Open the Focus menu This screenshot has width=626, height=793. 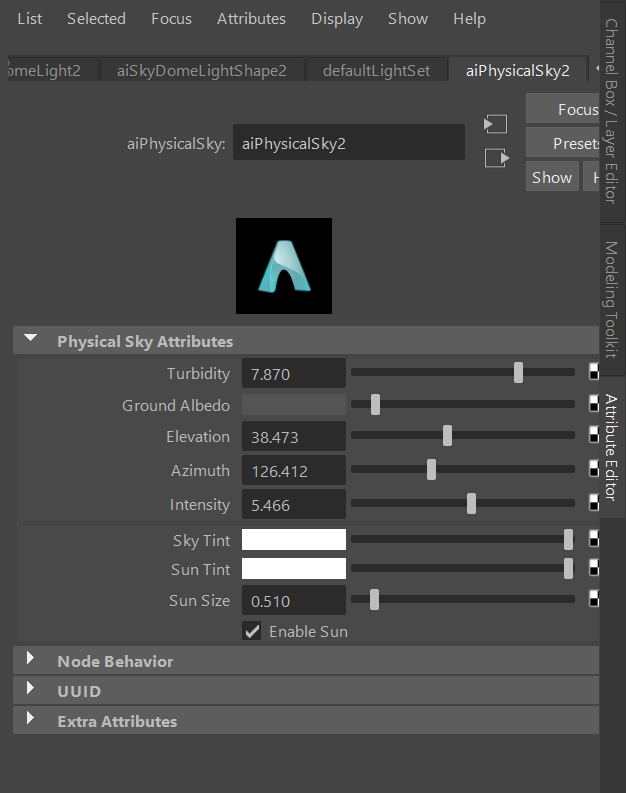click(x=171, y=19)
